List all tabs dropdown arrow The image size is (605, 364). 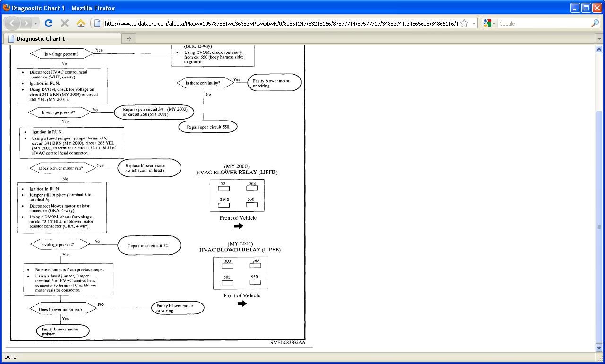tap(599, 39)
